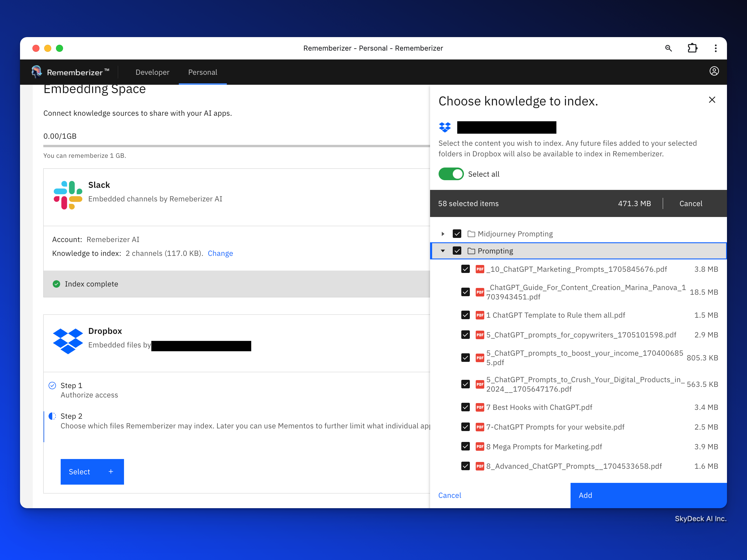
Task: Click Change link for Slack knowledge
Action: [x=220, y=253]
